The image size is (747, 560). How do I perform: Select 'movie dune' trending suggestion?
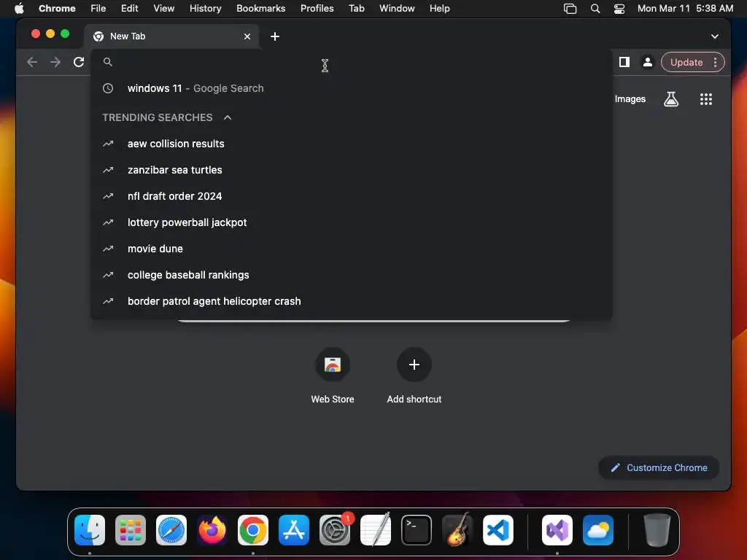[351, 249]
